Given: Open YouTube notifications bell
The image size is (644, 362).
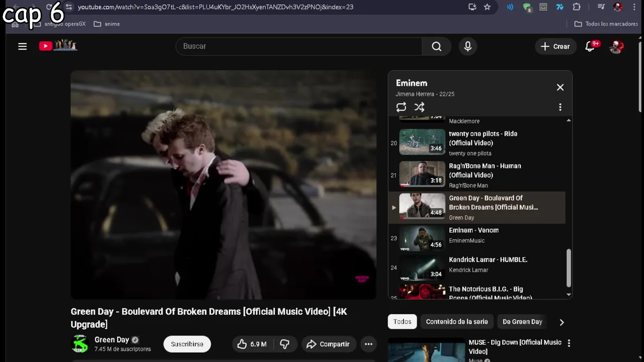Looking at the screenshot, I should tap(590, 46).
